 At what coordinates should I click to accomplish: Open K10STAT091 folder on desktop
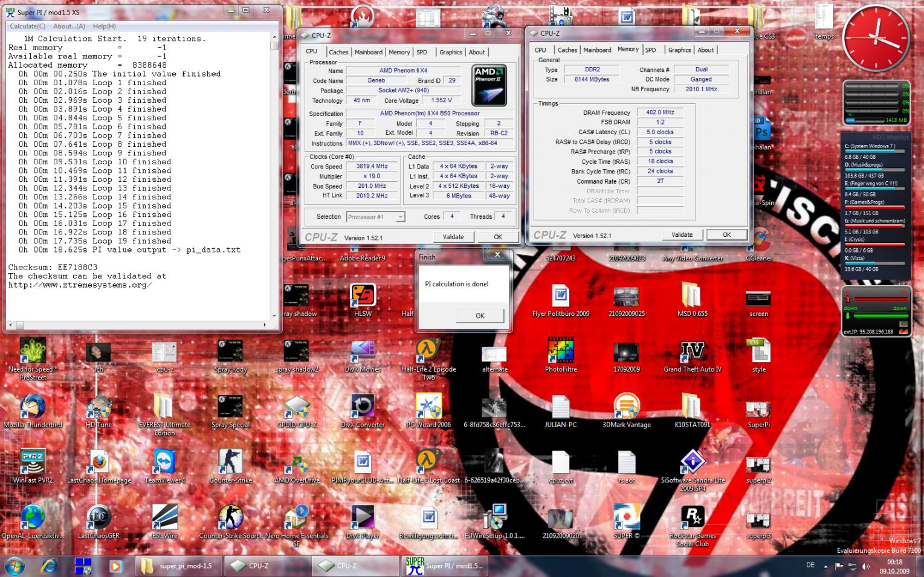693,410
